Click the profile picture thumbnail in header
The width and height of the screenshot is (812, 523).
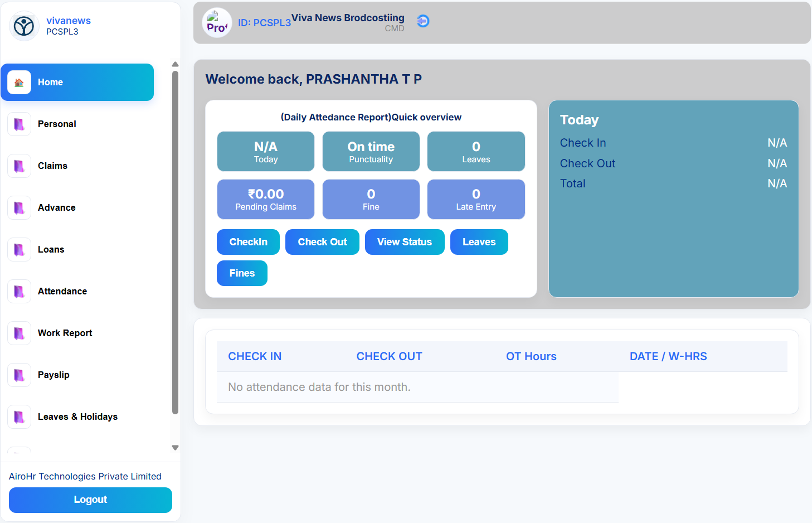coord(217,23)
